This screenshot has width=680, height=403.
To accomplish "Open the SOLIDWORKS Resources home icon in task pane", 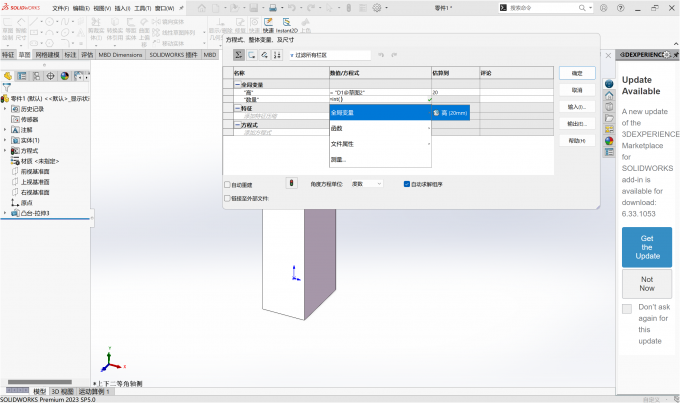I will (x=609, y=95).
